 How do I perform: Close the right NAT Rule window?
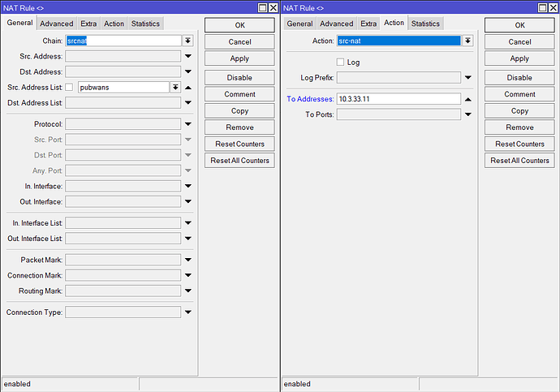click(554, 7)
